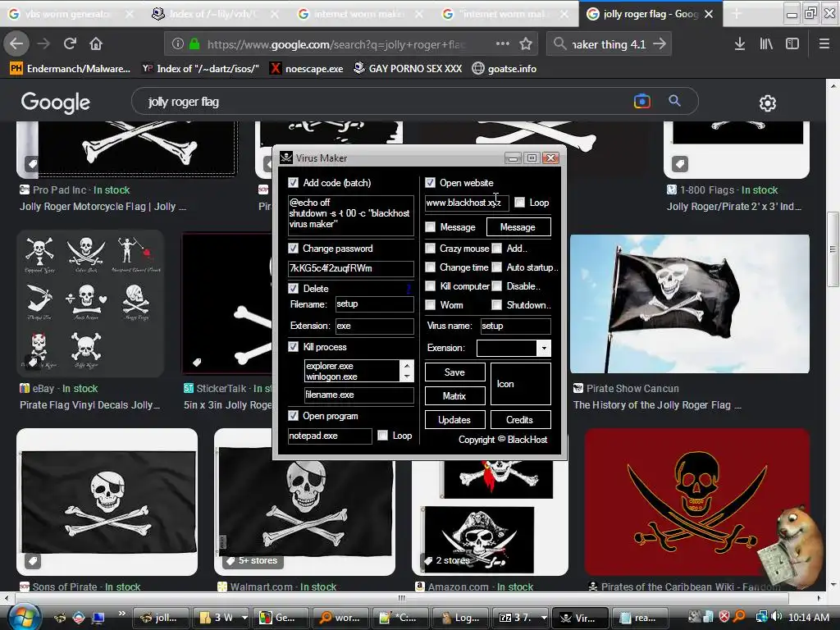The image size is (840, 630).
Task: Open the site information icon in address bar
Action: click(x=178, y=44)
